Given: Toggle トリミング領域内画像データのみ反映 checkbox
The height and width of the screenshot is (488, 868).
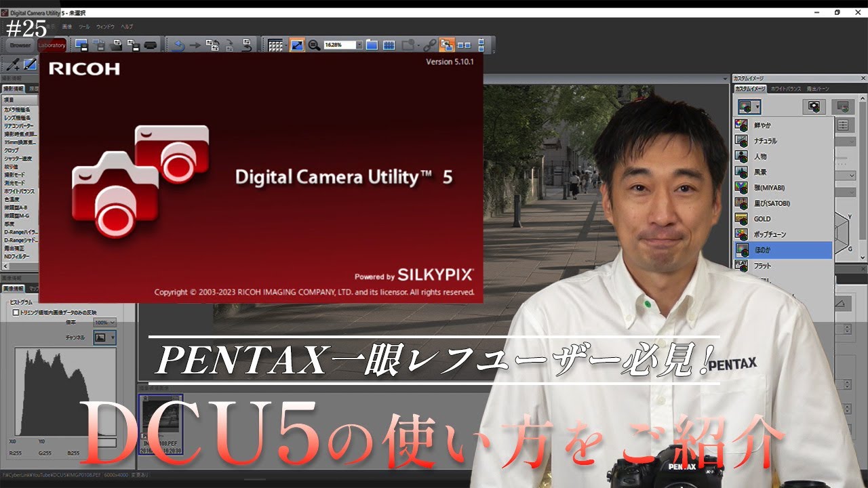Looking at the screenshot, I should click(16, 312).
